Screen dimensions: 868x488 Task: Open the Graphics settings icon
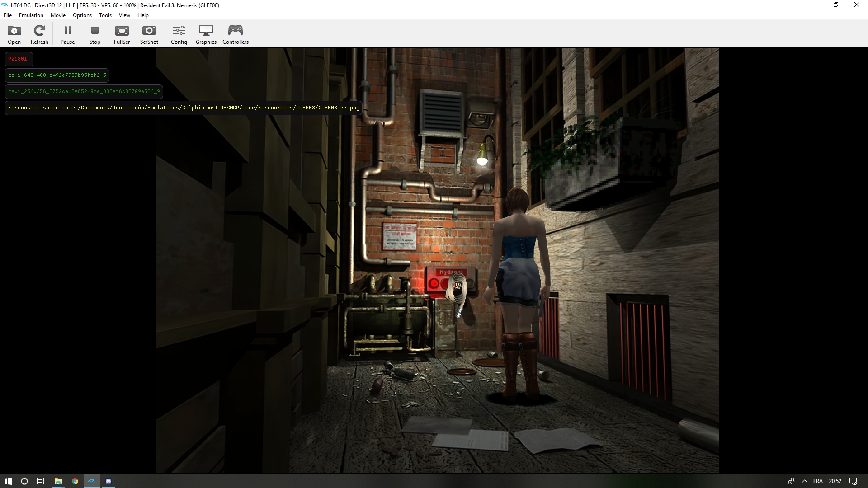pyautogui.click(x=206, y=35)
